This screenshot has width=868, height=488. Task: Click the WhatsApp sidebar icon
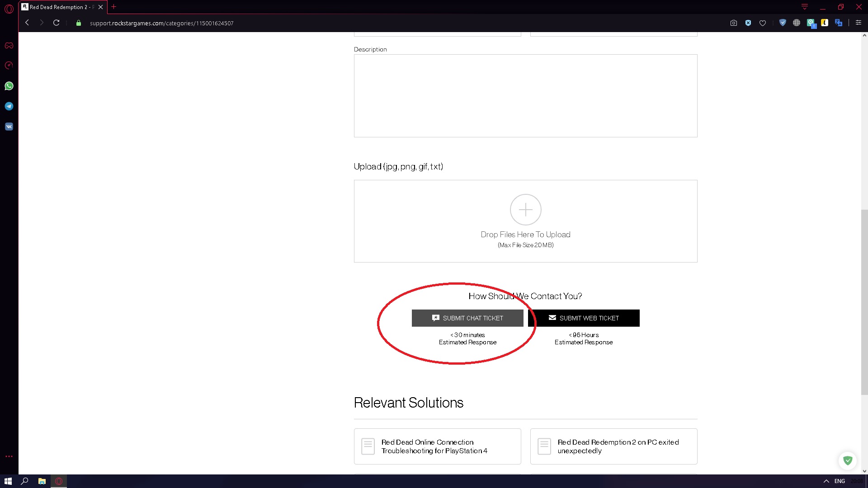click(9, 86)
